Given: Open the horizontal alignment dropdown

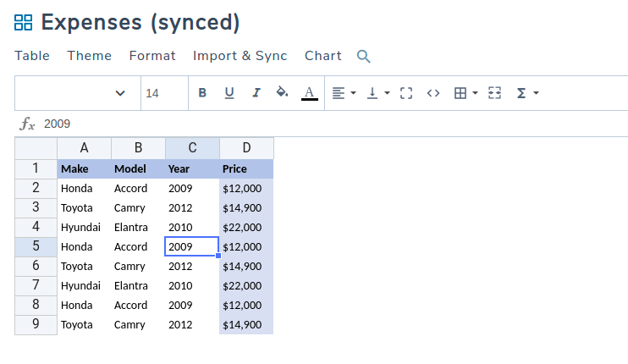Looking at the screenshot, I should [x=344, y=93].
